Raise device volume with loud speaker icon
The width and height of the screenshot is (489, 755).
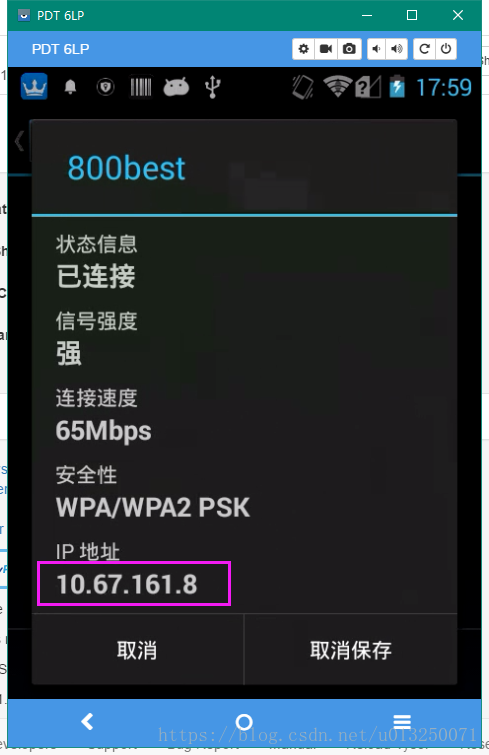[397, 49]
